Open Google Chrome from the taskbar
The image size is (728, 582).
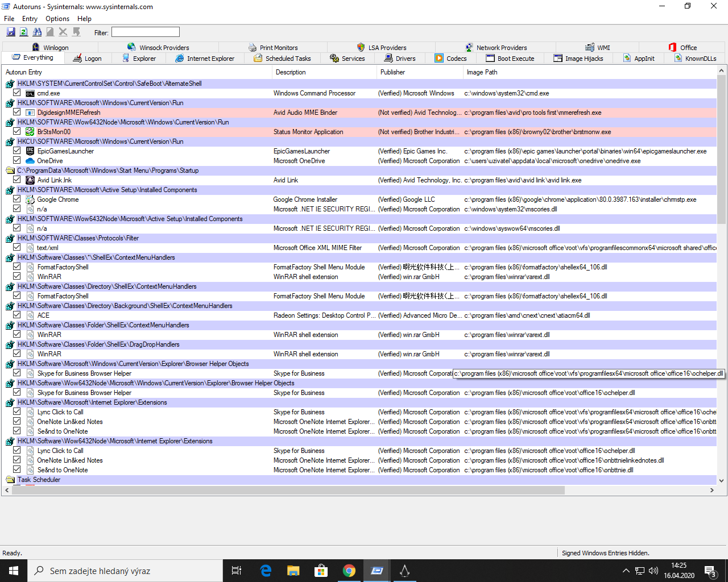coord(349,571)
